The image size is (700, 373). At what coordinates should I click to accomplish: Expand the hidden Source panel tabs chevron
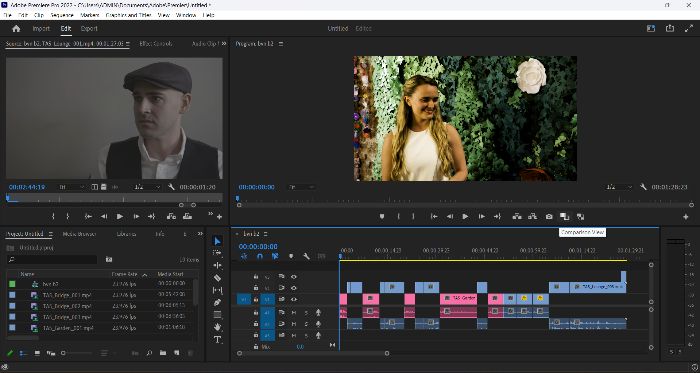click(x=224, y=44)
